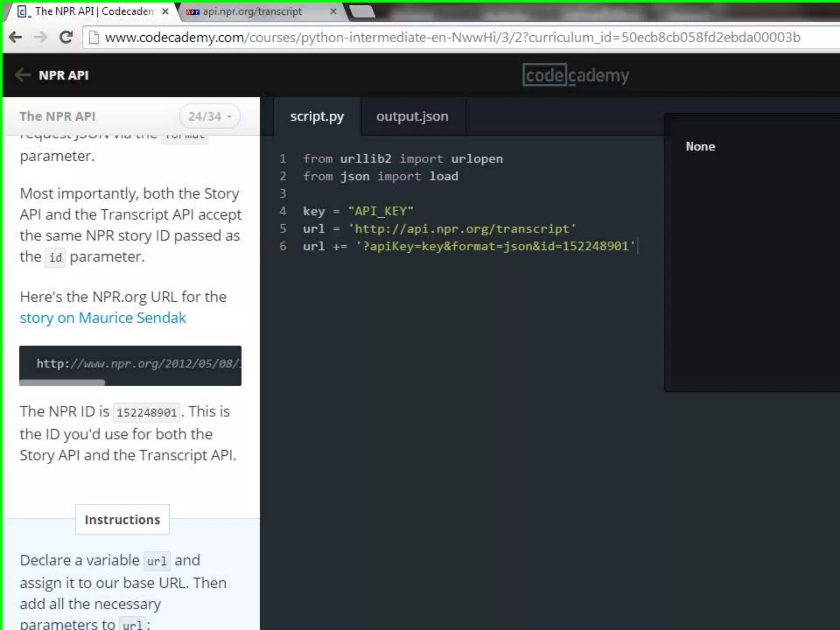Click the browser forward arrow

(x=40, y=37)
